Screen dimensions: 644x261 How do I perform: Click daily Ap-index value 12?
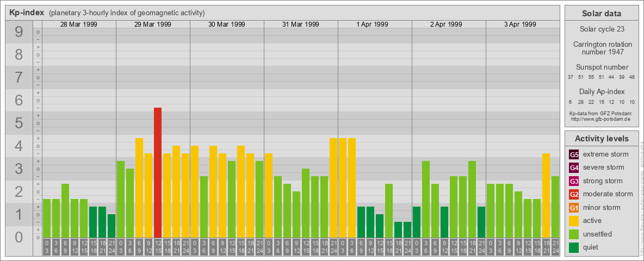click(x=611, y=102)
